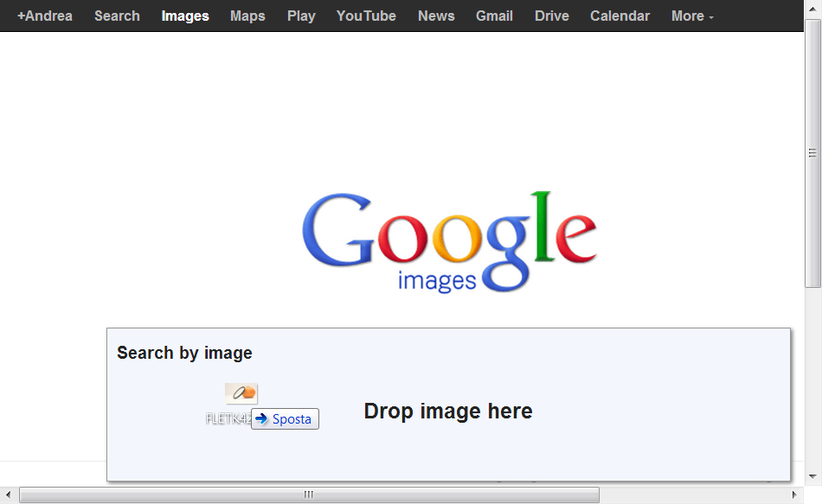Open Play from the top navigation
822x504 pixels.
tap(301, 16)
